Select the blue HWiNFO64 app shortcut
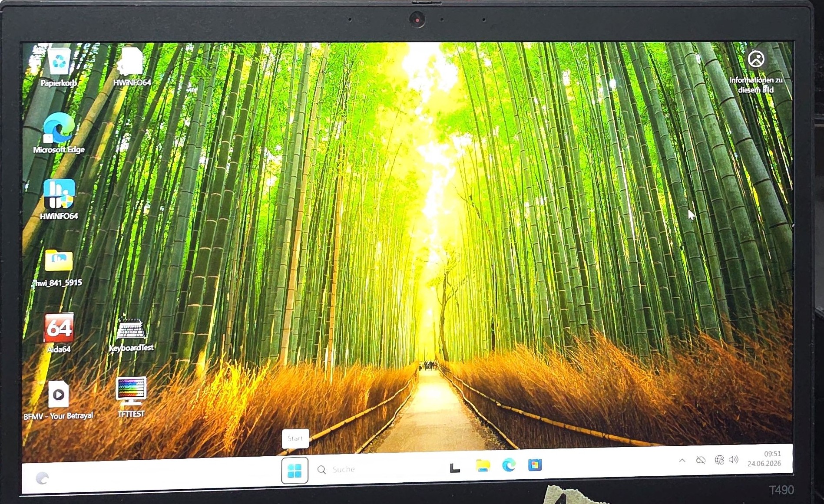 pos(59,200)
